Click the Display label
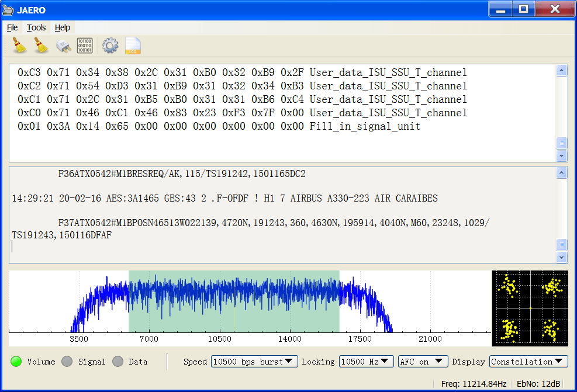This screenshot has height=392, width=577. coord(468,362)
